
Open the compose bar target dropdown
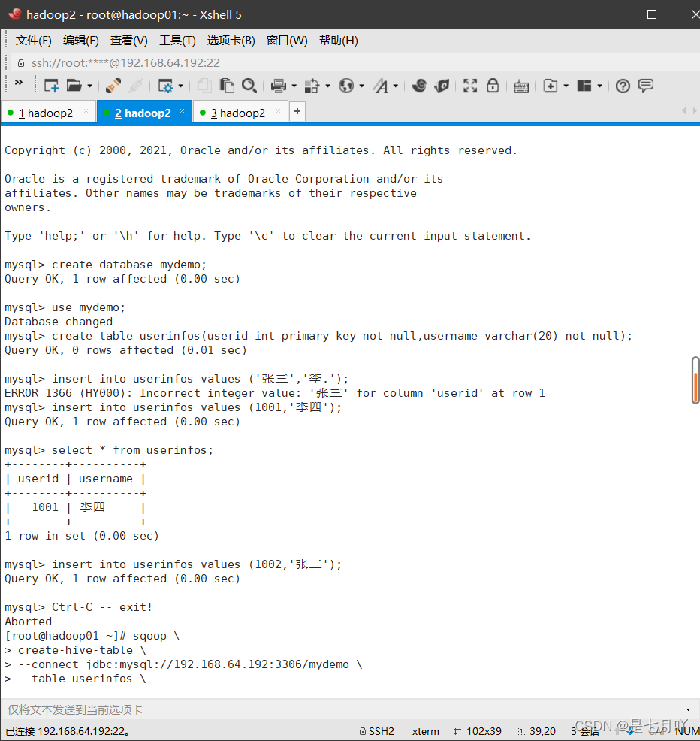[688, 709]
